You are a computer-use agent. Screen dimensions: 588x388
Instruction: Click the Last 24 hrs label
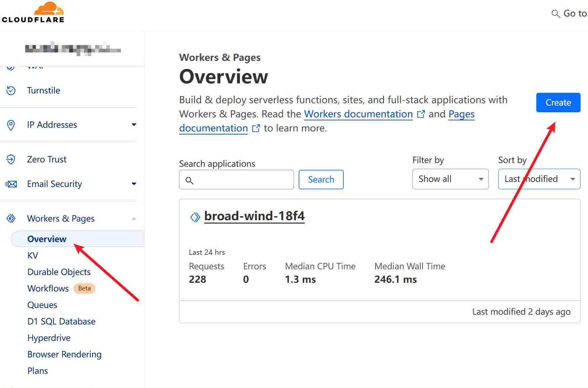207,253
